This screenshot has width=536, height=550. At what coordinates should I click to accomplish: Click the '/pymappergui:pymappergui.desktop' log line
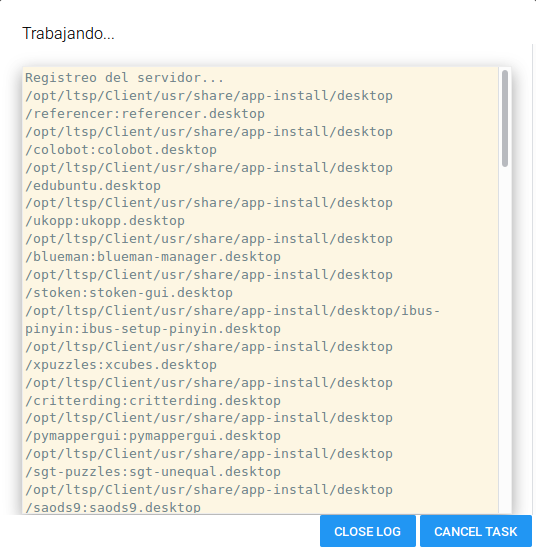click(x=153, y=436)
